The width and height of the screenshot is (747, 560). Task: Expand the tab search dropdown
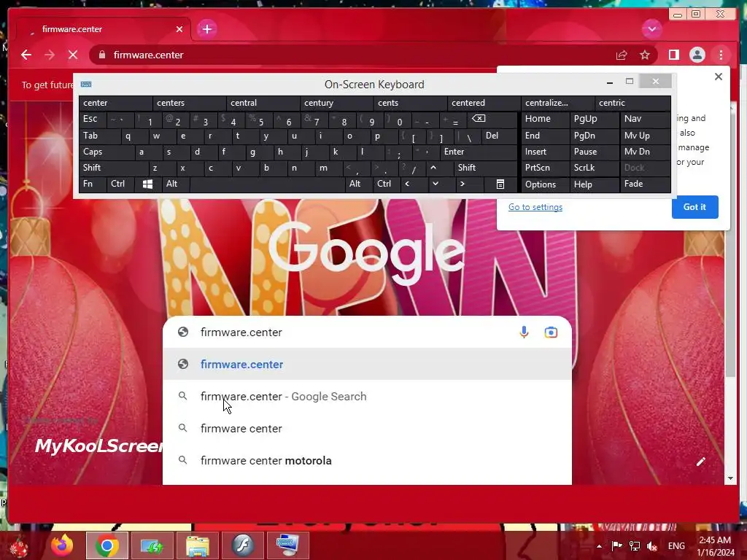651,29
